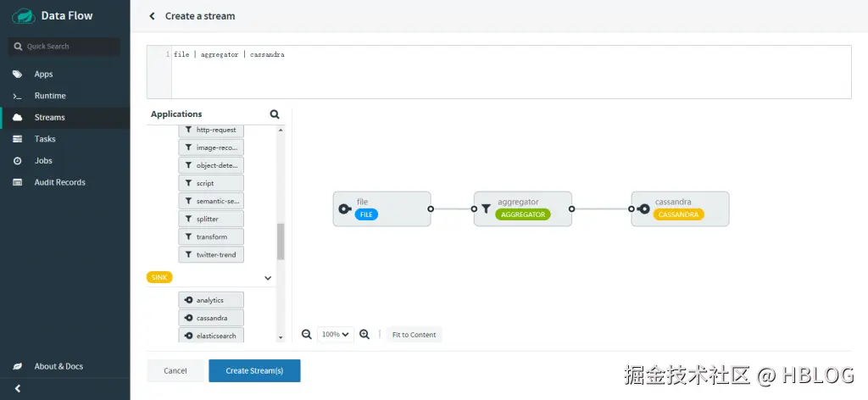Click the Tasks icon in sidebar
The height and width of the screenshot is (400, 868).
[18, 139]
